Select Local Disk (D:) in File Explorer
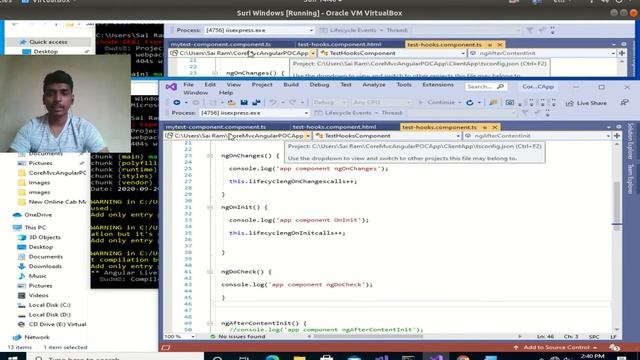The height and width of the screenshot is (360, 640). [49, 315]
